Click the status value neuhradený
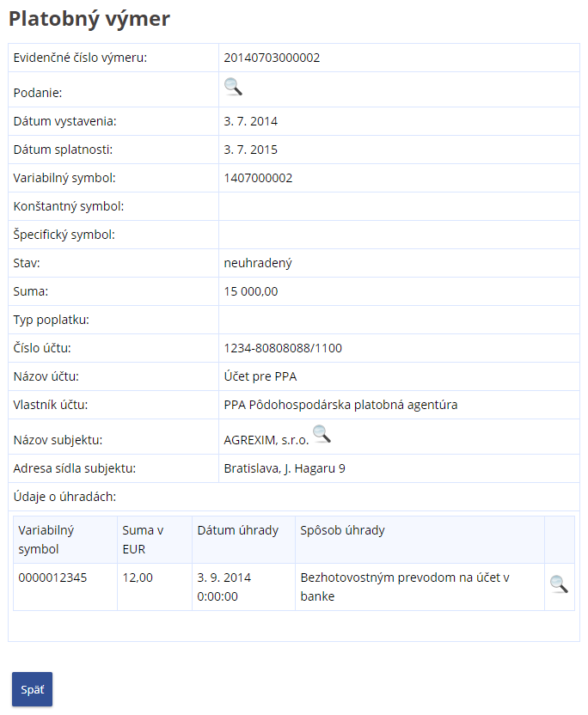588x715 pixels. pyautogui.click(x=258, y=263)
